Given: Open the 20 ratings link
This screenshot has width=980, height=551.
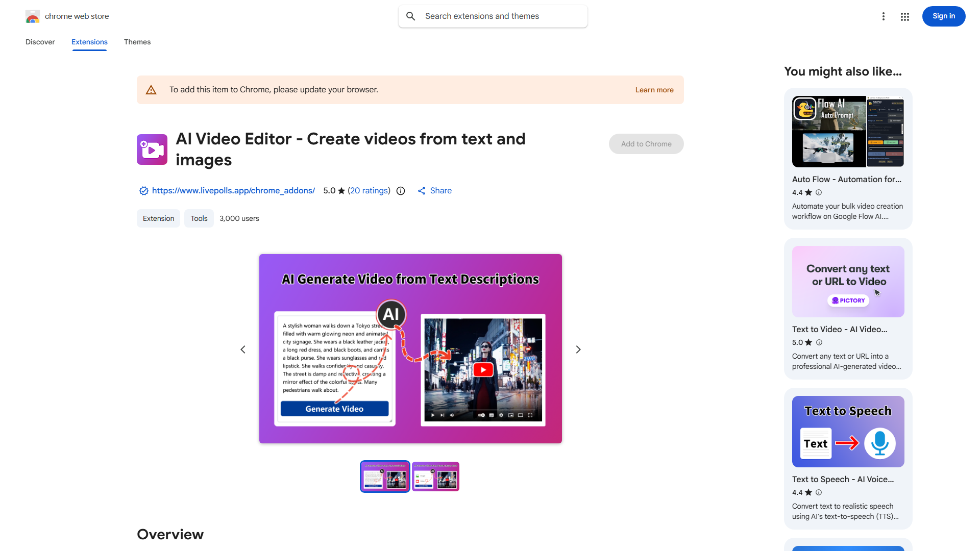Looking at the screenshot, I should point(369,190).
